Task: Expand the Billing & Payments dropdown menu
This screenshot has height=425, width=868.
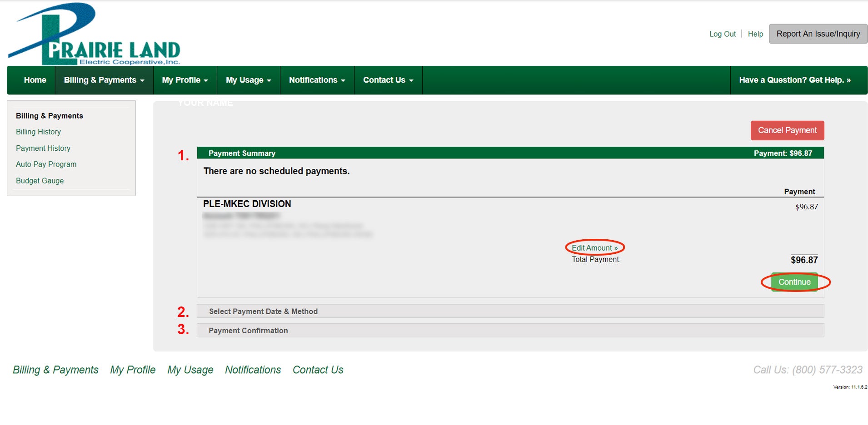Action: 104,80
